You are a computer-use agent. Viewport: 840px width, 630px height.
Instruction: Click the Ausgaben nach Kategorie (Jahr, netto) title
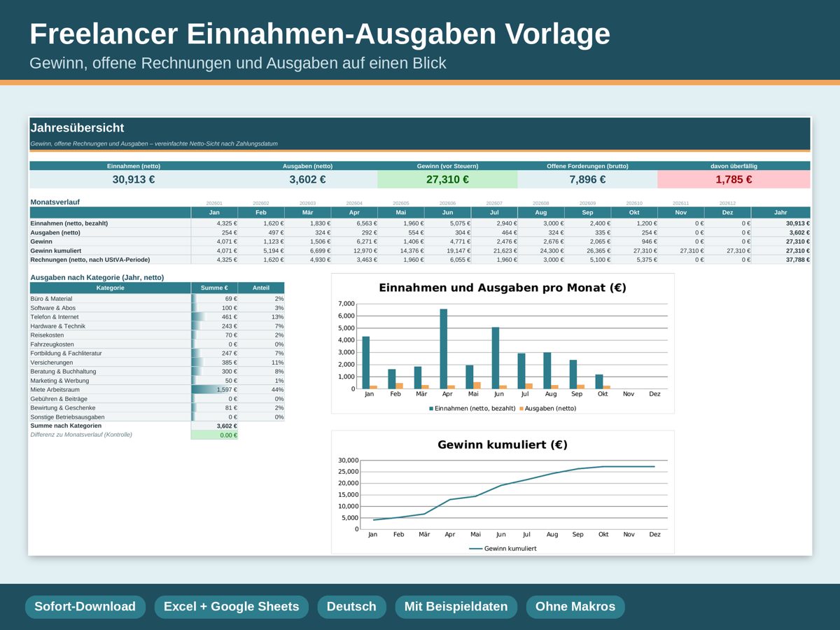(97, 277)
